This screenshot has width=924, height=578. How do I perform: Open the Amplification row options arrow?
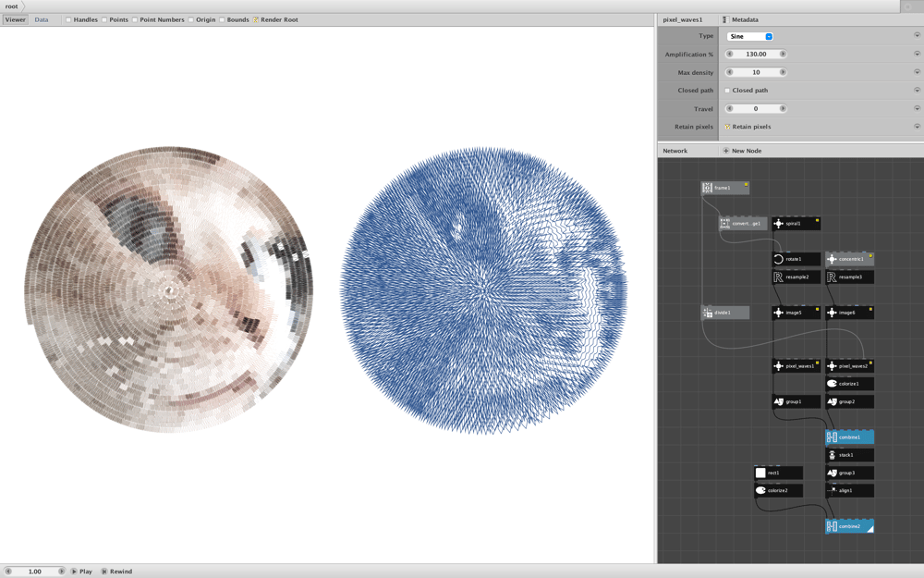(917, 54)
